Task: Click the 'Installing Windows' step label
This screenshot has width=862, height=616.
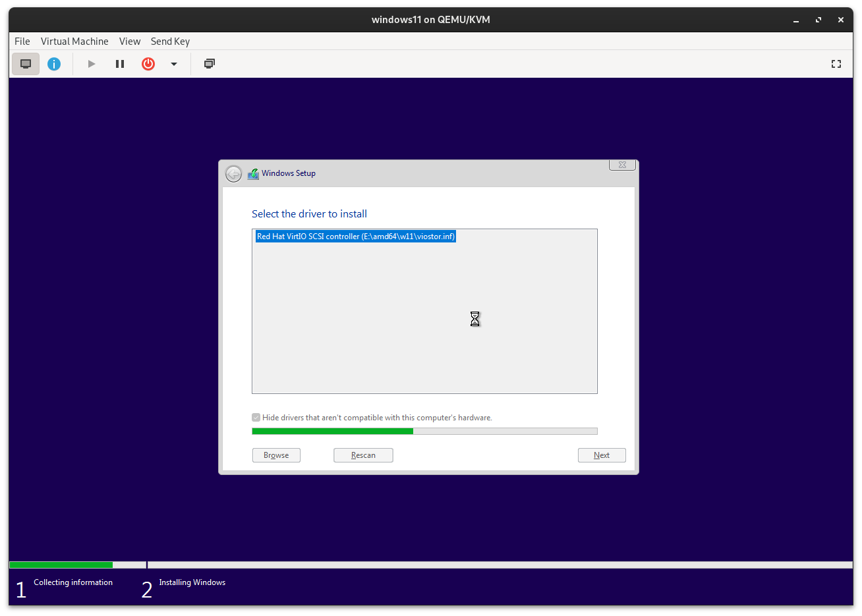Action: [192, 582]
